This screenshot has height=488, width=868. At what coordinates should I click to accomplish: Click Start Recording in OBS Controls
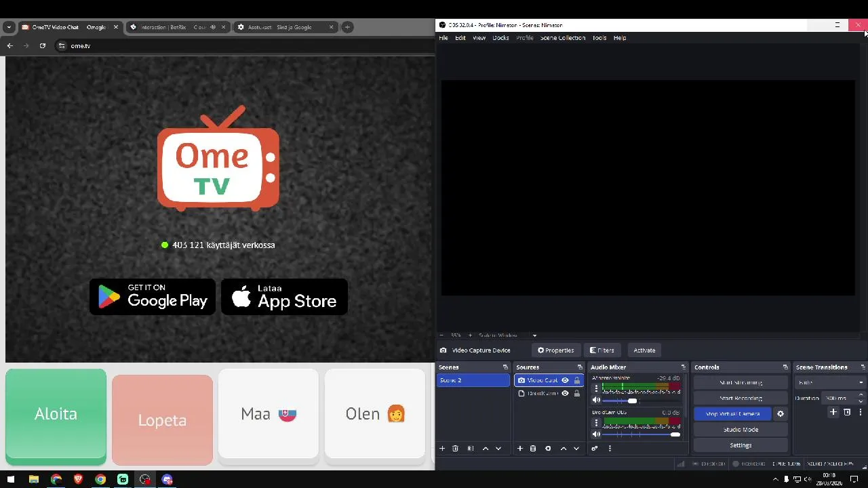pyautogui.click(x=741, y=399)
